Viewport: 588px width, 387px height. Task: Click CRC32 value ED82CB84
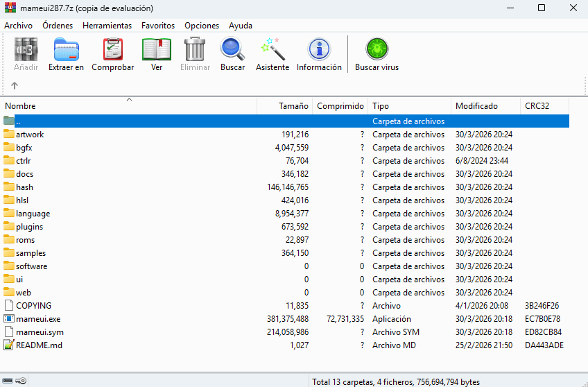pos(543,332)
